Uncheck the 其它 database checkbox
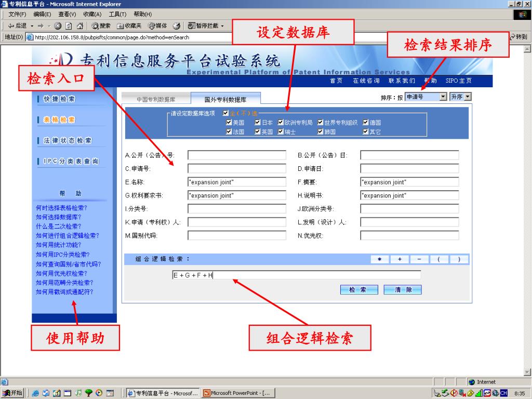Image resolution: width=532 pixels, height=399 pixels. tap(365, 131)
